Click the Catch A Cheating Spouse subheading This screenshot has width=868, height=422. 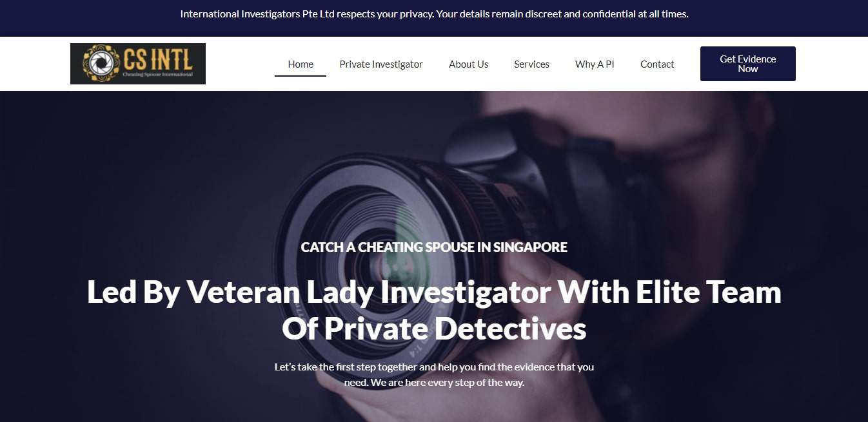[434, 247]
